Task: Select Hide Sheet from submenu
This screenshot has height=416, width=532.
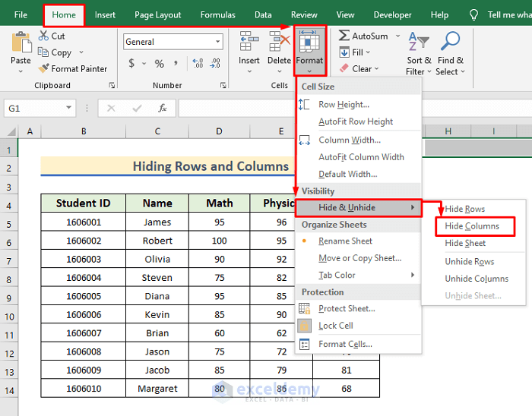Action: click(x=465, y=243)
